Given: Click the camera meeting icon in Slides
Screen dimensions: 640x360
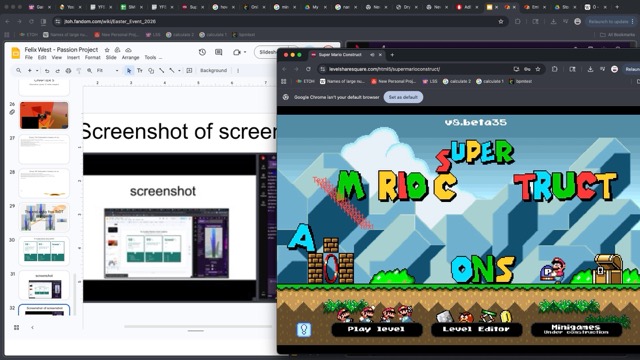Looking at the screenshot, I should [x=236, y=52].
